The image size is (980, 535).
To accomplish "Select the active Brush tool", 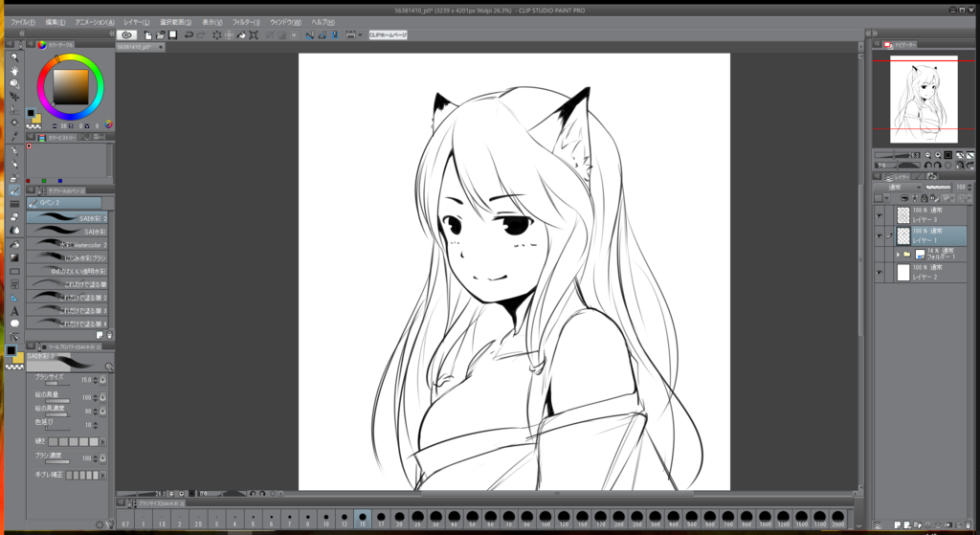I will pyautogui.click(x=14, y=190).
